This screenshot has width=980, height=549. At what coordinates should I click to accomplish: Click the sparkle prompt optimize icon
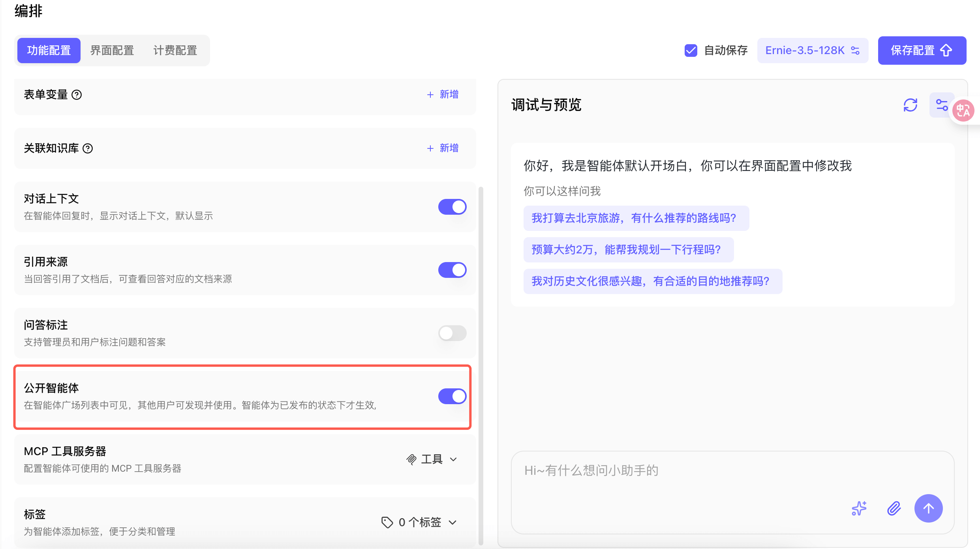(x=859, y=508)
